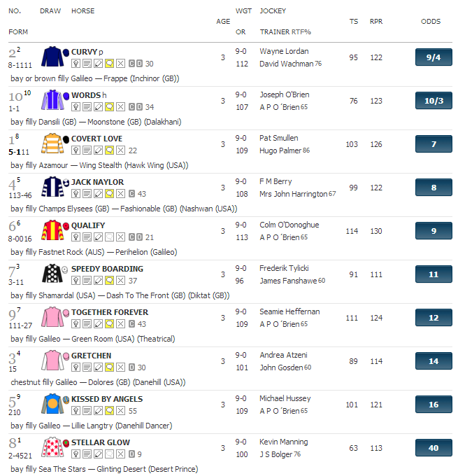Sort by the ODDS column header

click(431, 21)
